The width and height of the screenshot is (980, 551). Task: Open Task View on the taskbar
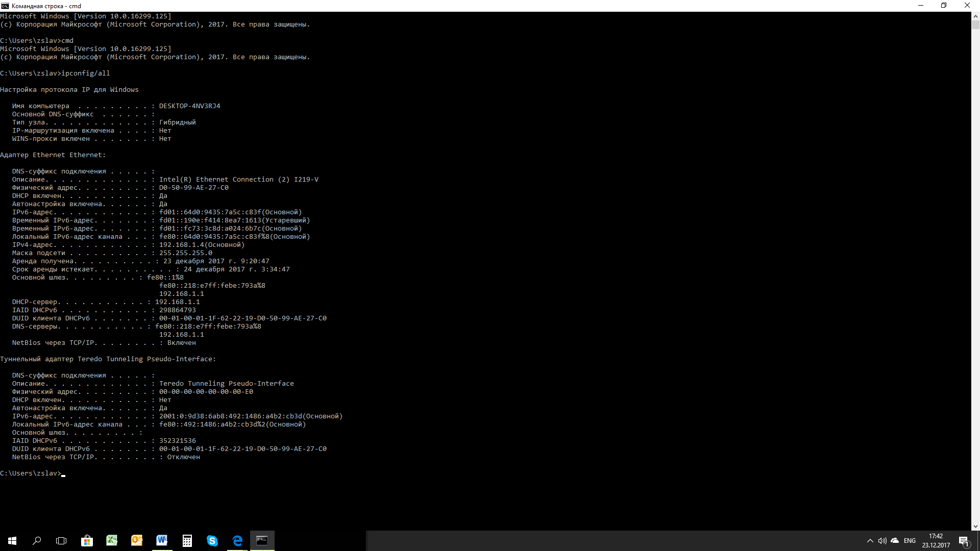pyautogui.click(x=61, y=541)
